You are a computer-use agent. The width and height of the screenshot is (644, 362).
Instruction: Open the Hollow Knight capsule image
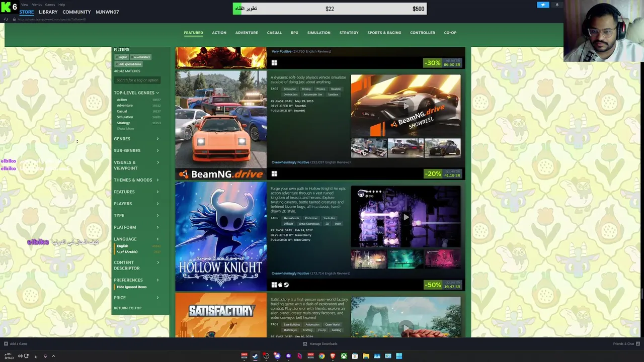(221, 236)
